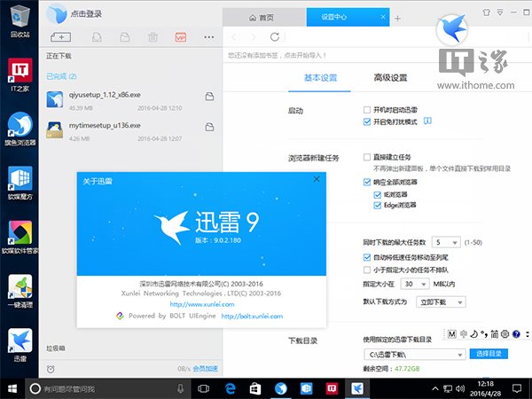532x399 pixels.
Task: Close the 关于迅雷 about dialog
Action: pos(317,179)
